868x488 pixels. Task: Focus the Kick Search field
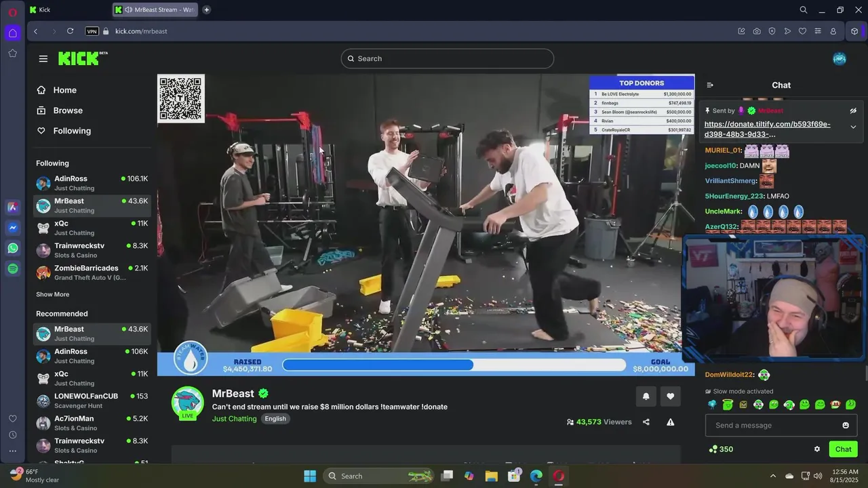[447, 58]
